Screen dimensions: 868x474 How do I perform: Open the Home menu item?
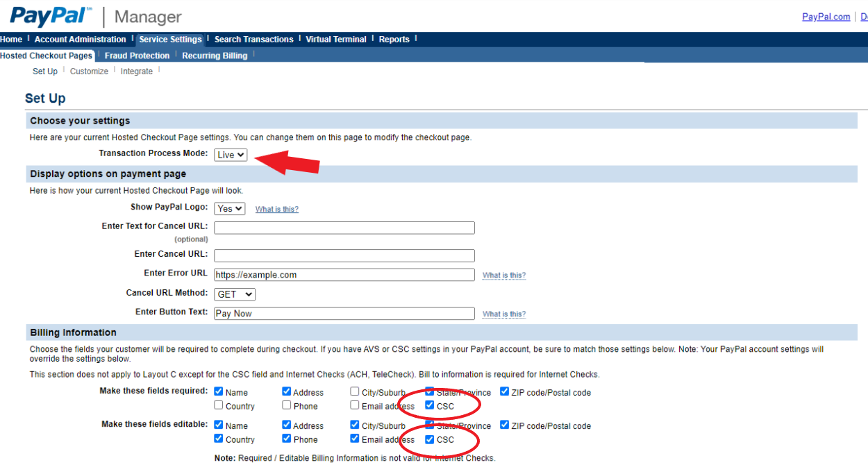[x=11, y=40]
